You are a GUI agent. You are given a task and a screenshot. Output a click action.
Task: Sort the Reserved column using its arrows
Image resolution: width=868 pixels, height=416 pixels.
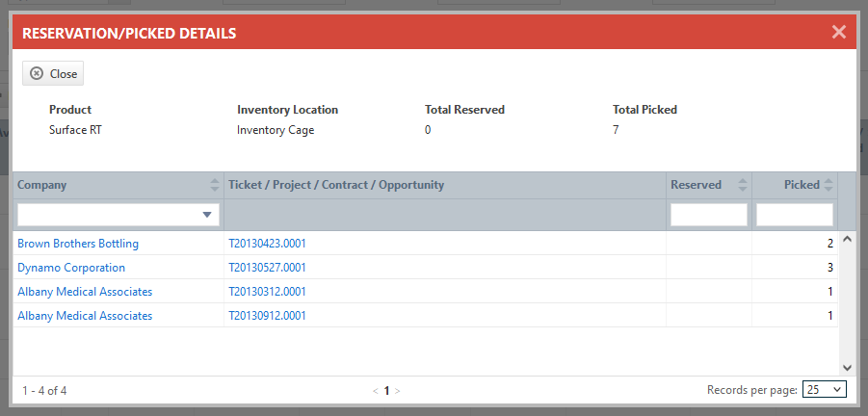tap(742, 185)
